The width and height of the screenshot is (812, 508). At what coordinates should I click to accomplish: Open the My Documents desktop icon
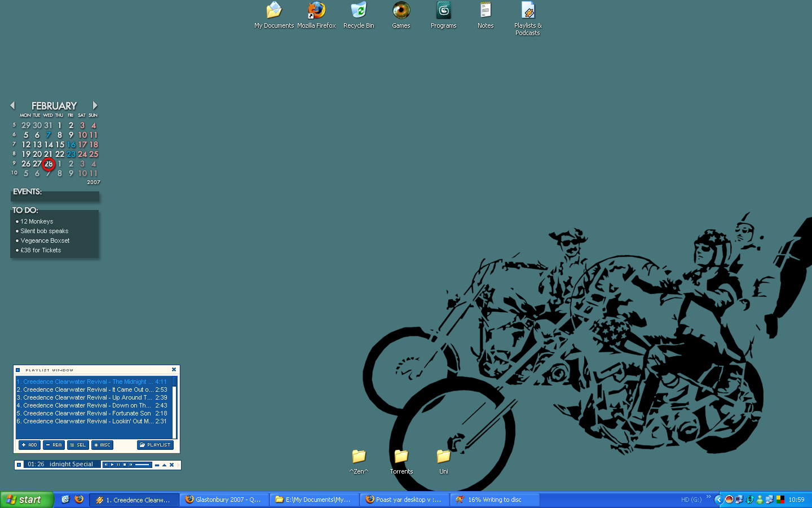pos(274,15)
